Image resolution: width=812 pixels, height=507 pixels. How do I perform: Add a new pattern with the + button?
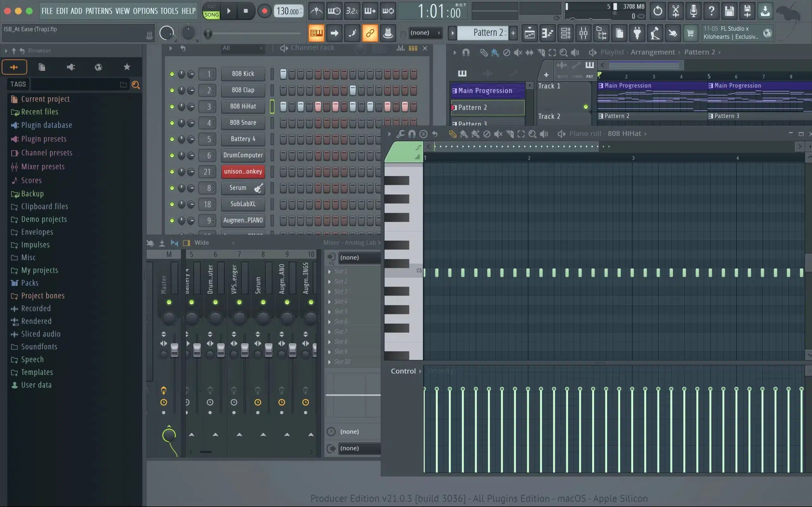(x=514, y=33)
